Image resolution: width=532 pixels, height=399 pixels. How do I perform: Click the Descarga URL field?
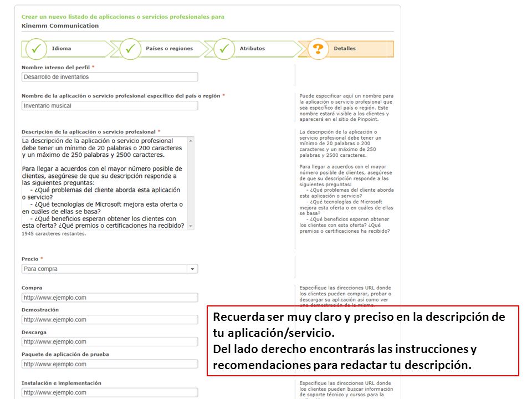(x=110, y=342)
